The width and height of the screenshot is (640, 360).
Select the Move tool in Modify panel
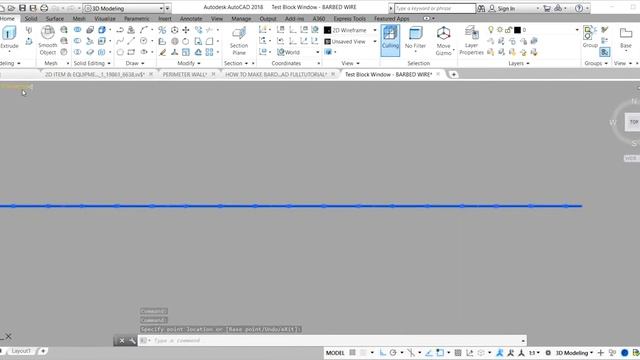coord(186,30)
